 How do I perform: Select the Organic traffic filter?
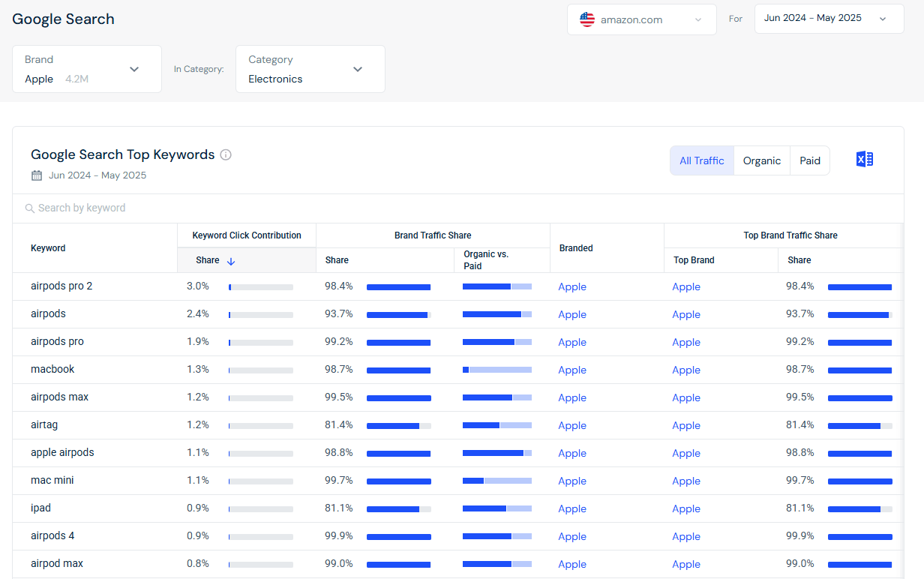coord(761,160)
